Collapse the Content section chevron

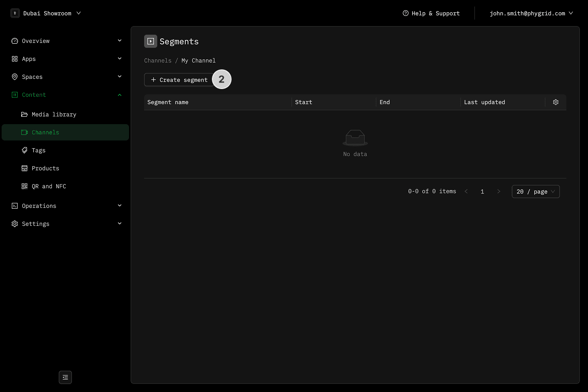point(120,95)
